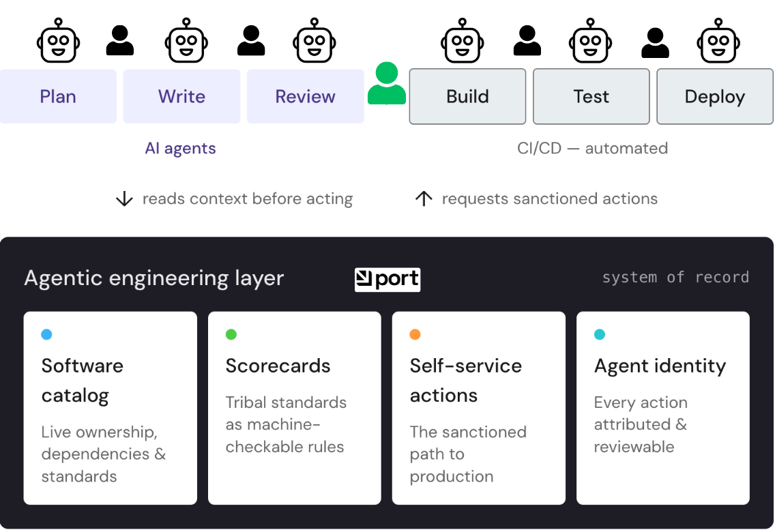Select the Plan stage box
The height and width of the screenshot is (532, 775).
coord(58,96)
